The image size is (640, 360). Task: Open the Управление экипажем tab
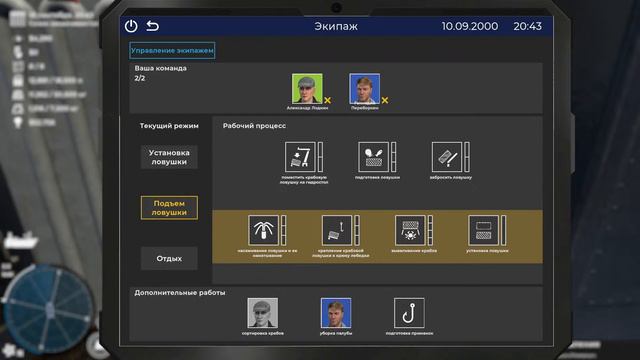172,51
